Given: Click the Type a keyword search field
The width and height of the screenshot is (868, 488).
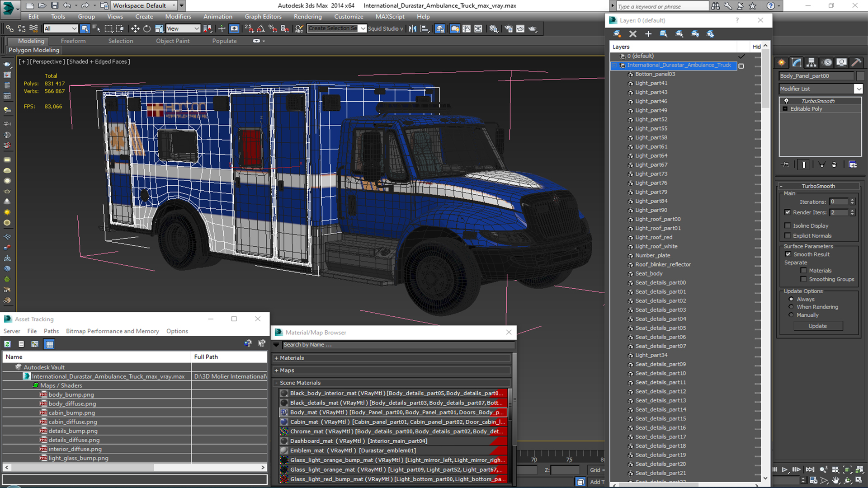Looking at the screenshot, I should tap(662, 6).
